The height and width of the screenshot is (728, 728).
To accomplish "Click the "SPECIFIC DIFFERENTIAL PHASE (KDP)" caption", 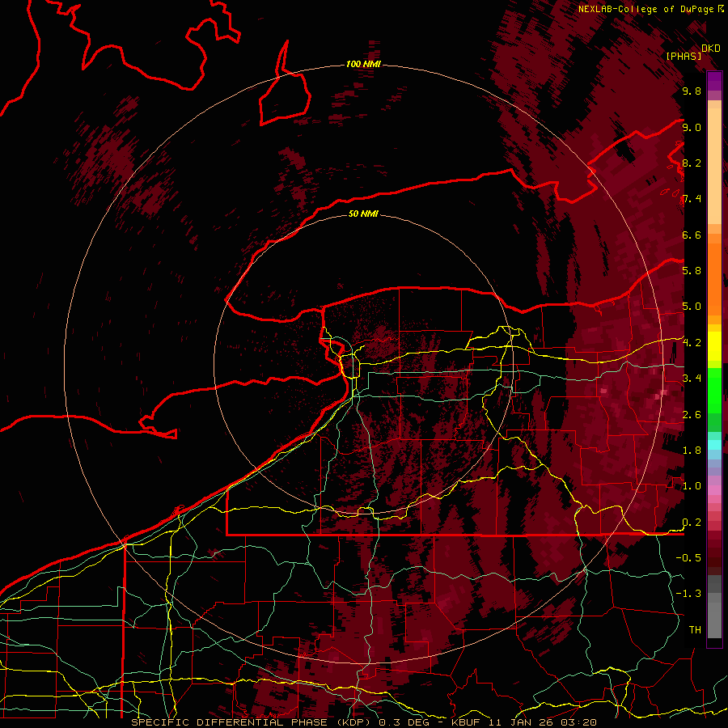I will pyautogui.click(x=252, y=722).
